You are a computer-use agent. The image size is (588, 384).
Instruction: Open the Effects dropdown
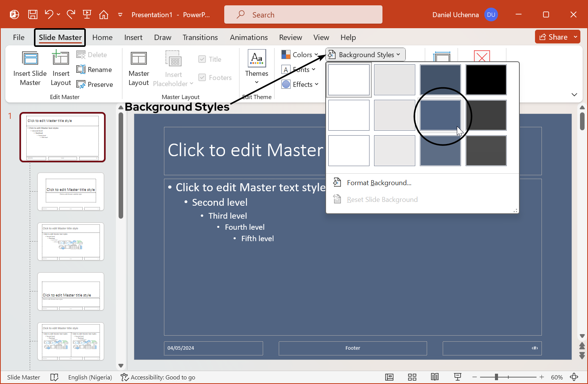pyautogui.click(x=300, y=85)
